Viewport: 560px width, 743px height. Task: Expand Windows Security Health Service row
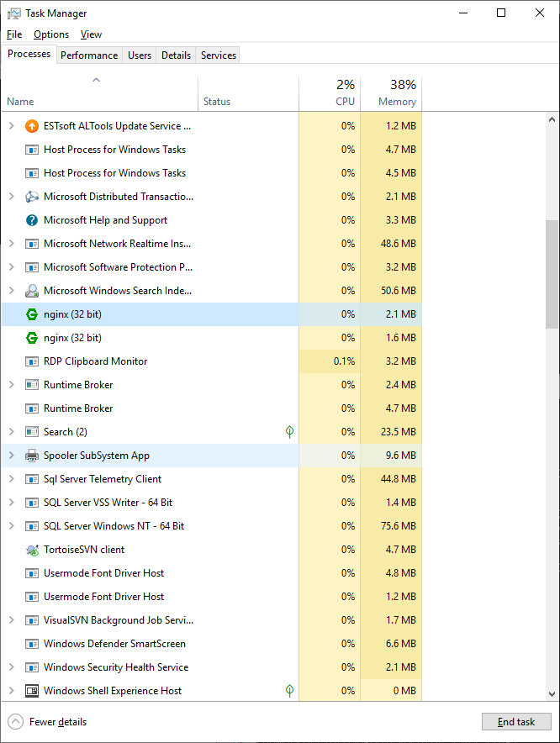tap(12, 667)
